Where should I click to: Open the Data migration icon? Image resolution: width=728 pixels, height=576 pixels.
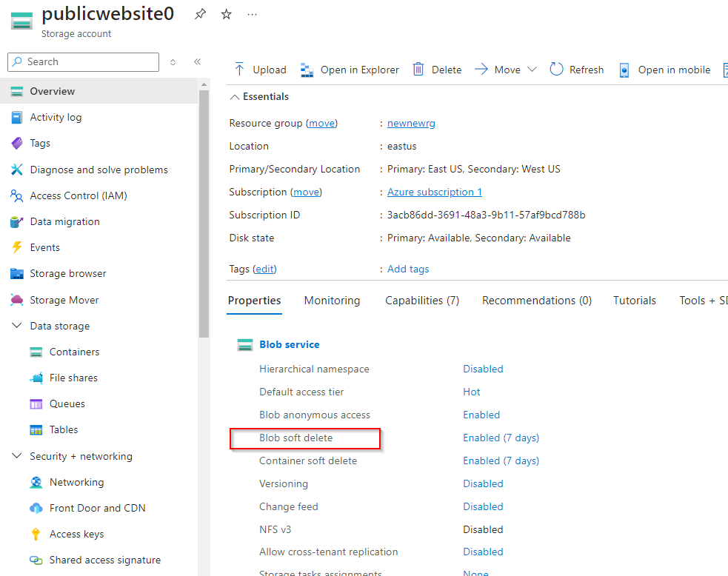coord(17,222)
